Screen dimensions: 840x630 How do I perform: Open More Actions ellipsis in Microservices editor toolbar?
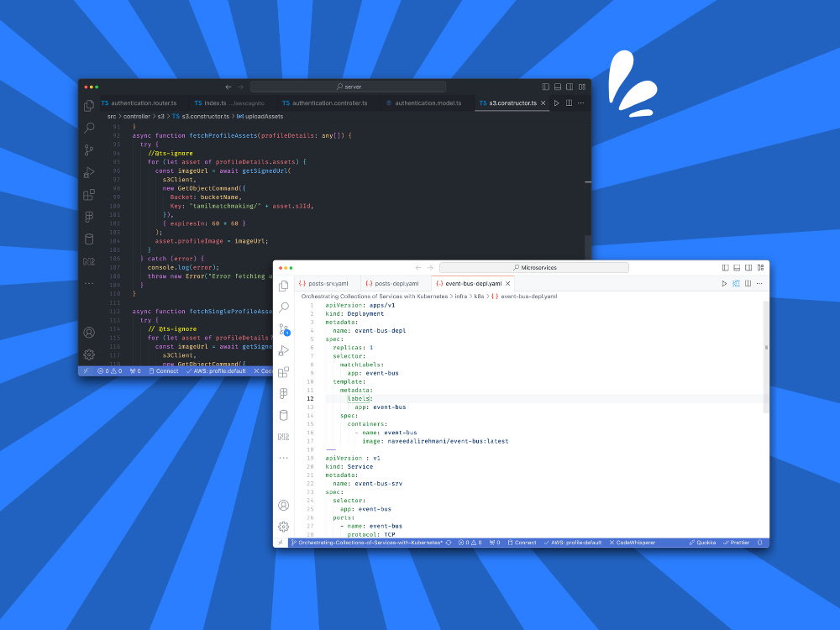click(759, 283)
